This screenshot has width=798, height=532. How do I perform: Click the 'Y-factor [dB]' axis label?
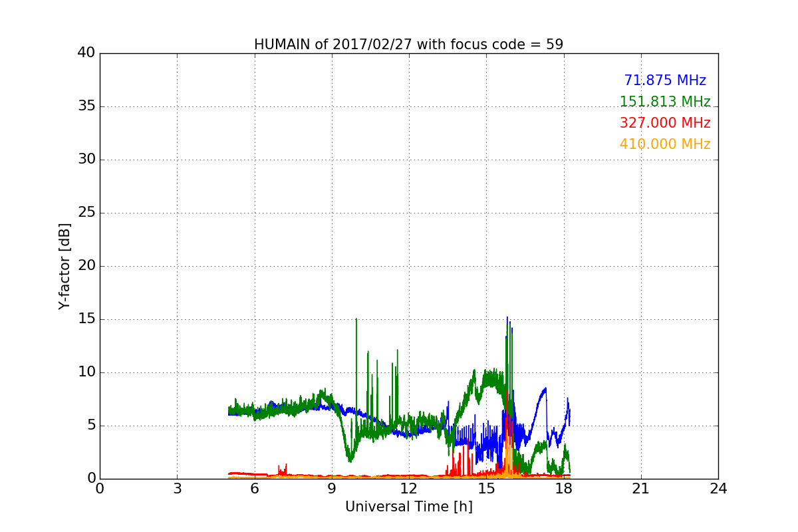click(x=65, y=266)
